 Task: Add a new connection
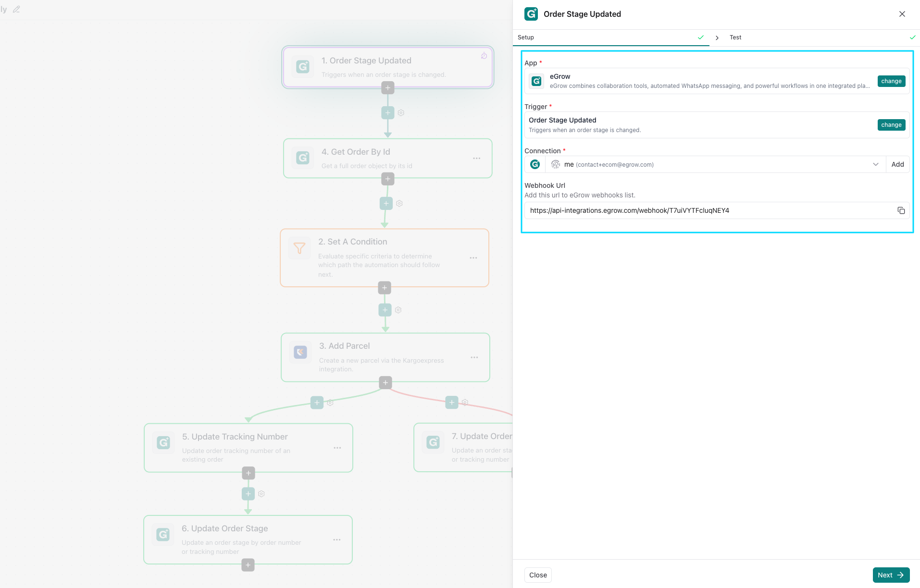point(897,164)
